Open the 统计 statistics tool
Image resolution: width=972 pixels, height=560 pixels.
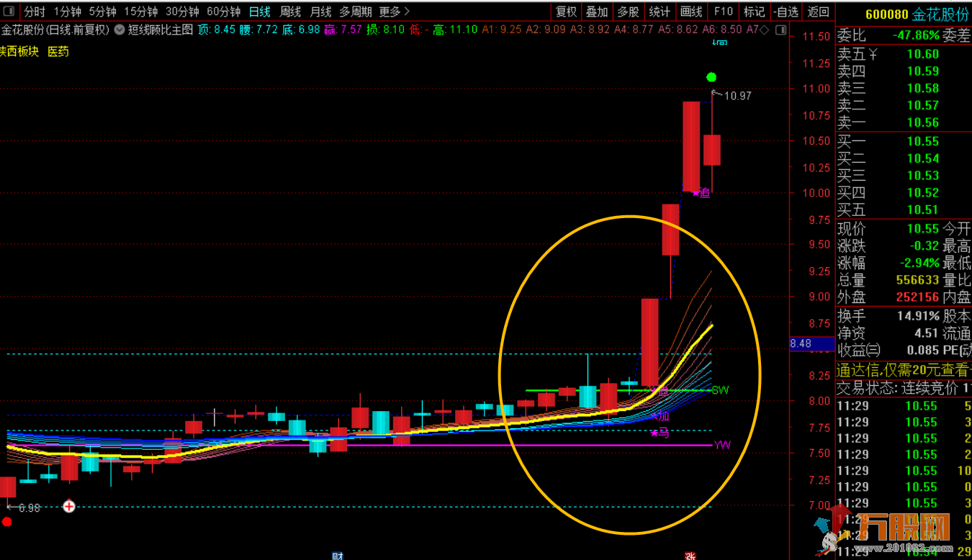tap(660, 12)
